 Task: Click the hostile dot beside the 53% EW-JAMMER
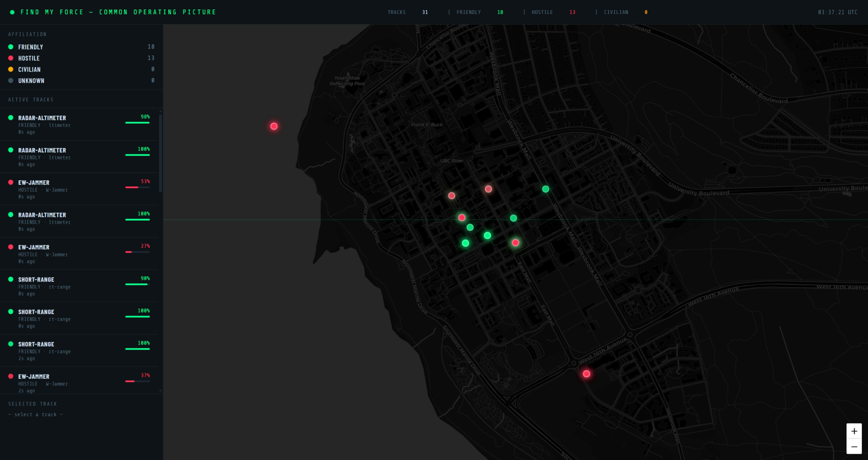11,182
